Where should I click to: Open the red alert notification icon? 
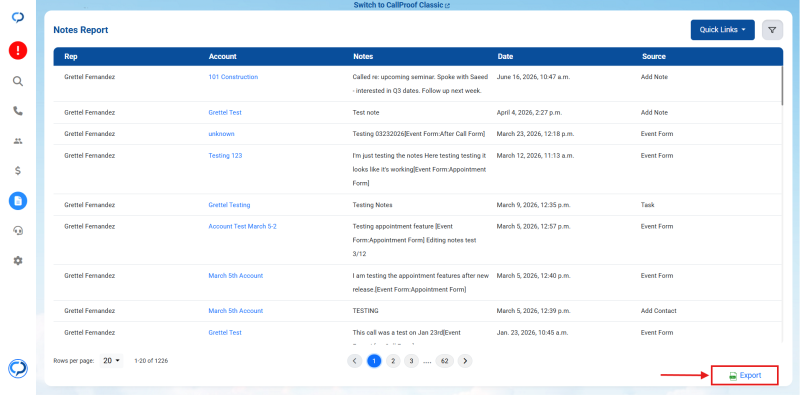(18, 50)
